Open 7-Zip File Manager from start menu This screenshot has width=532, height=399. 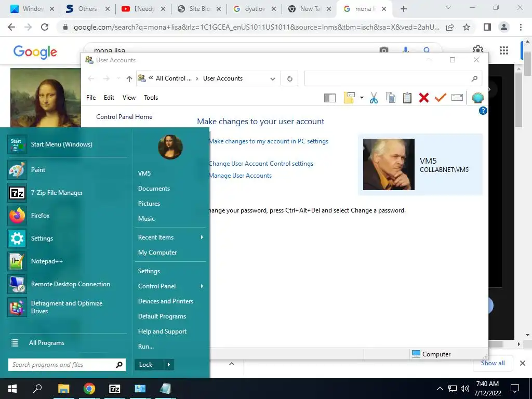[x=67, y=193]
